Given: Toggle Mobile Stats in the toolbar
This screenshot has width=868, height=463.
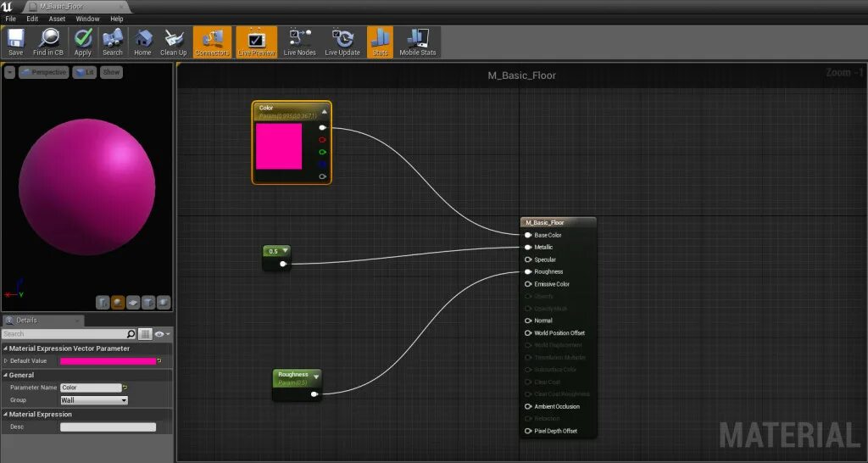Looking at the screenshot, I should (x=418, y=42).
